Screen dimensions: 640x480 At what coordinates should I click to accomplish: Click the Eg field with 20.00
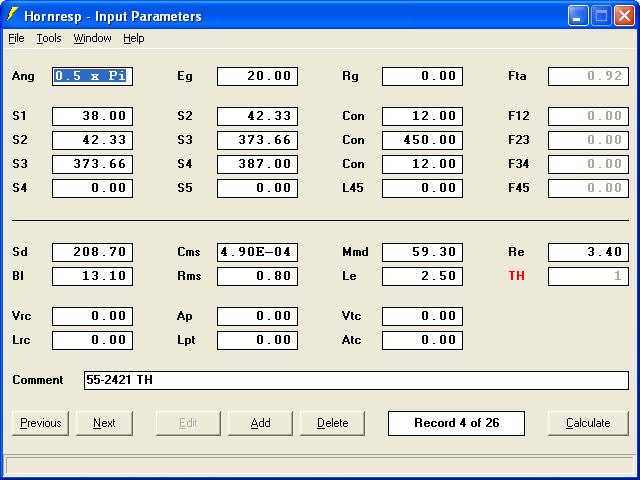(x=258, y=76)
